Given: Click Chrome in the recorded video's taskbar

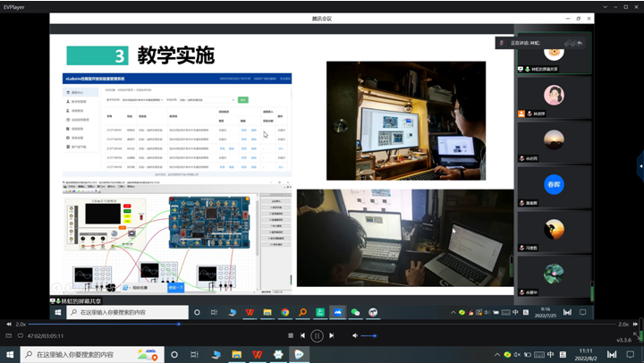Looking at the screenshot, I should pyautogui.click(x=284, y=313).
